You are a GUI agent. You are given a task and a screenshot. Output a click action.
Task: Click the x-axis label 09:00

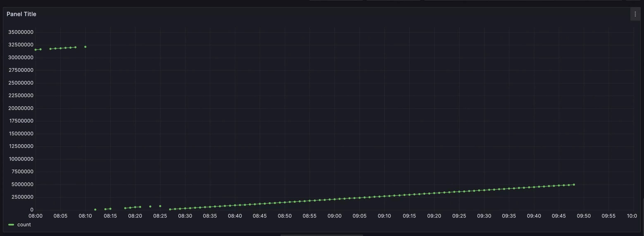(x=334, y=216)
